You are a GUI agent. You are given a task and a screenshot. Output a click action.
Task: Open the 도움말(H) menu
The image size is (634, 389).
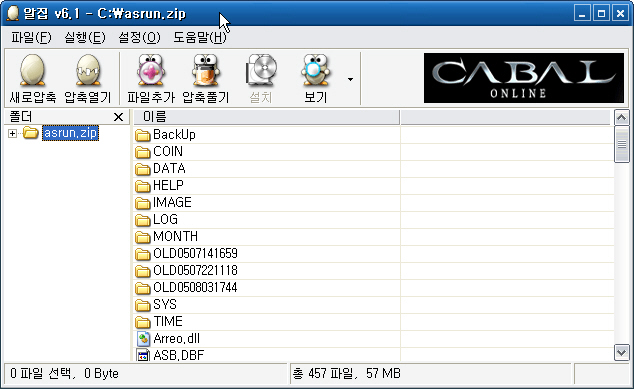click(x=200, y=38)
